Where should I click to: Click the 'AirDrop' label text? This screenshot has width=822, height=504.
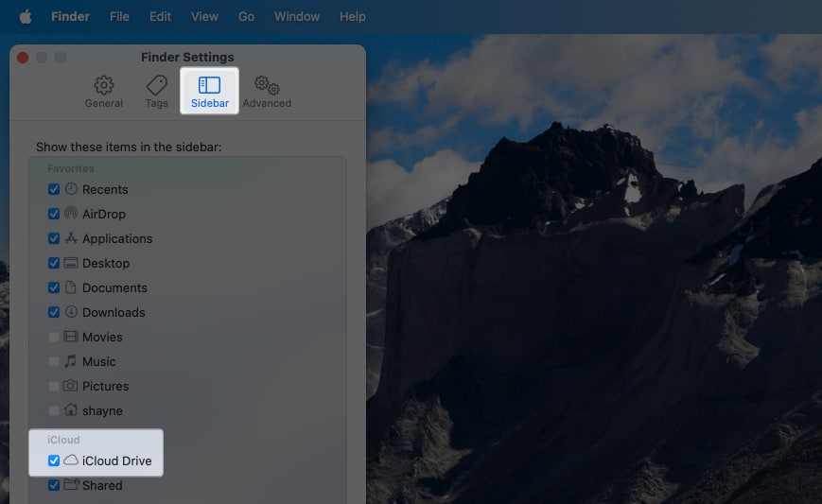pos(104,215)
